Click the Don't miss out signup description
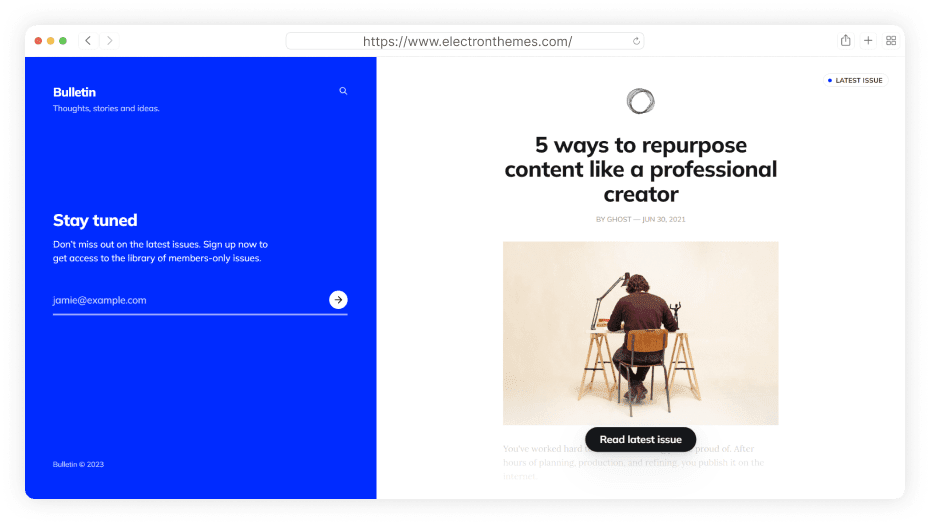The width and height of the screenshot is (930, 524). tap(160, 251)
